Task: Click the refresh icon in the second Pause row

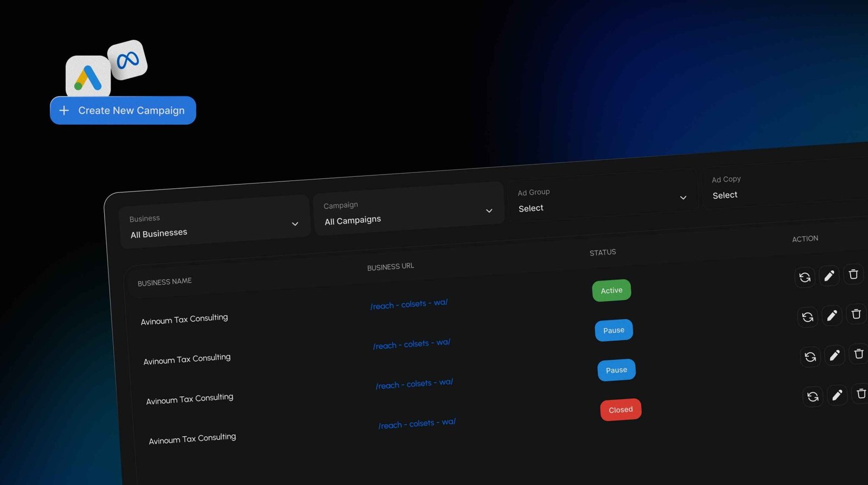Action: click(810, 357)
